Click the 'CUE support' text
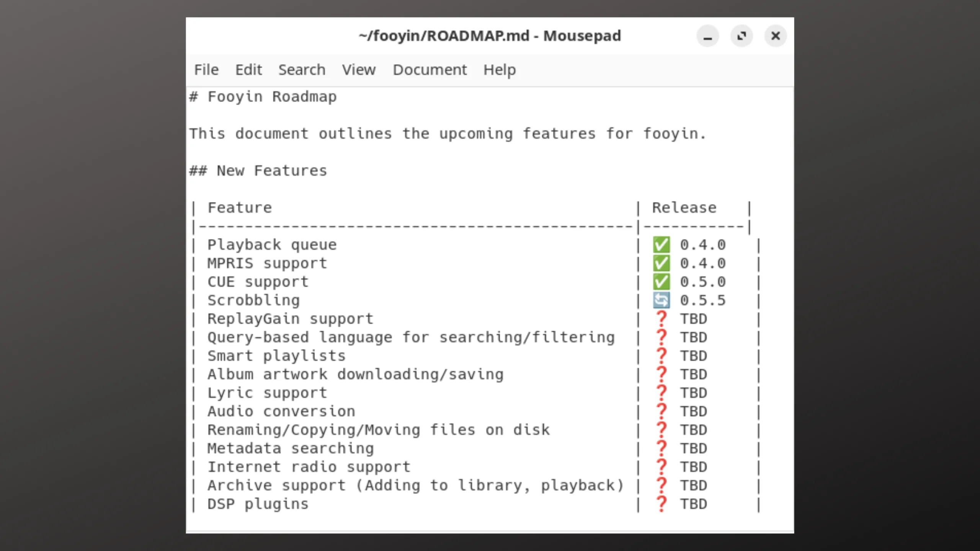Viewport: 980px width, 551px height. pos(258,282)
